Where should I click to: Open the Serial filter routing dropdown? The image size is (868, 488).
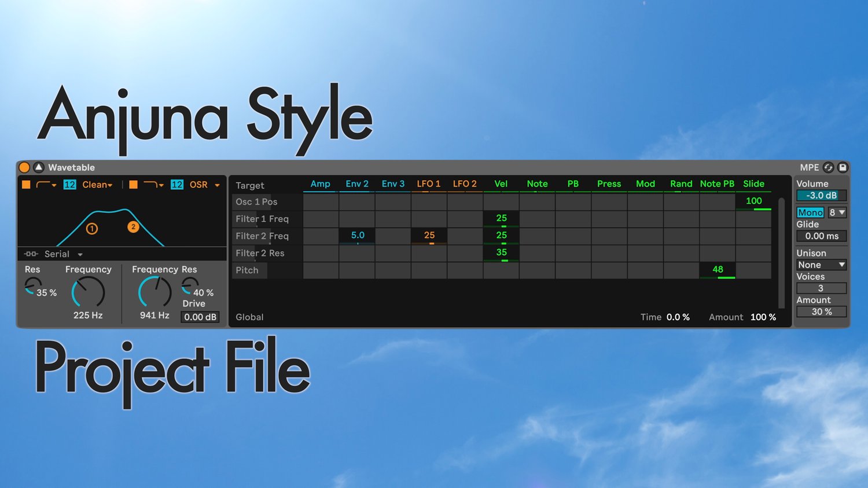point(64,254)
